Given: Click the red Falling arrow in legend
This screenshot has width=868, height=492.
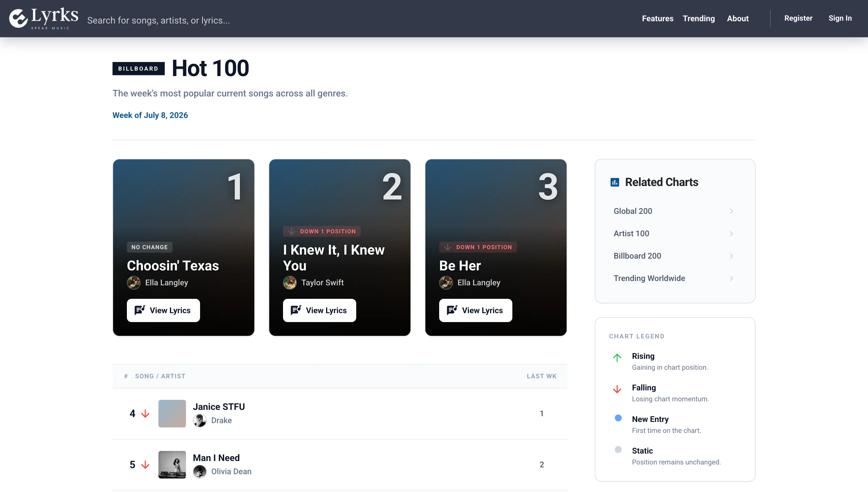Looking at the screenshot, I should 617,389.
